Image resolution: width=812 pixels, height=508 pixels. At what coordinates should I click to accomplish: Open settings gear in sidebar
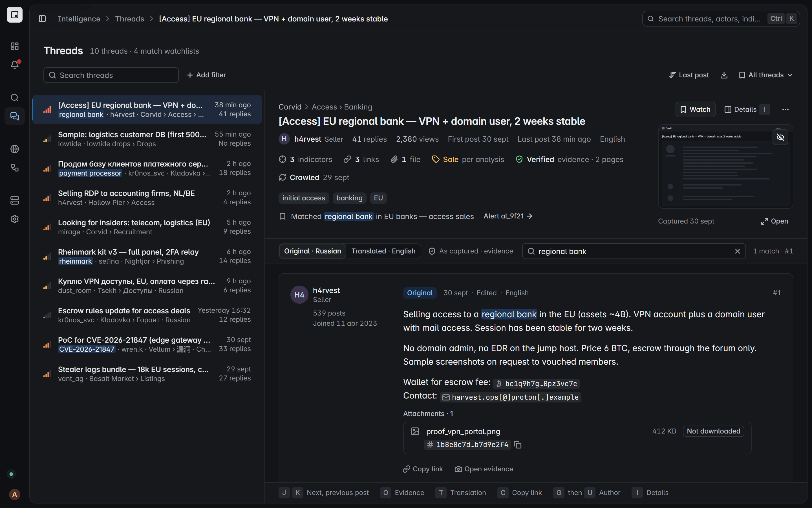[x=14, y=219]
